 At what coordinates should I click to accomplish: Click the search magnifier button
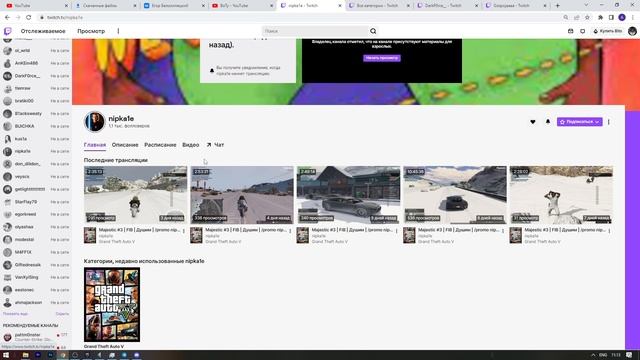[x=373, y=31]
